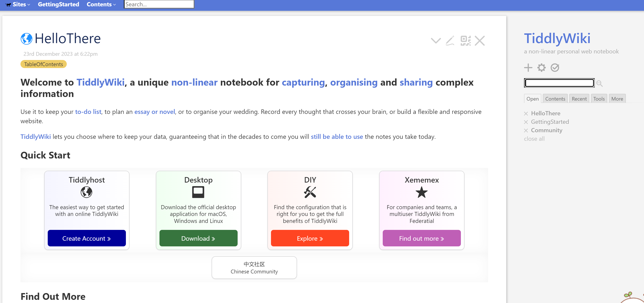Screen dimensions: 644x303
Task: Open the still be able to use link
Action: click(x=337, y=137)
